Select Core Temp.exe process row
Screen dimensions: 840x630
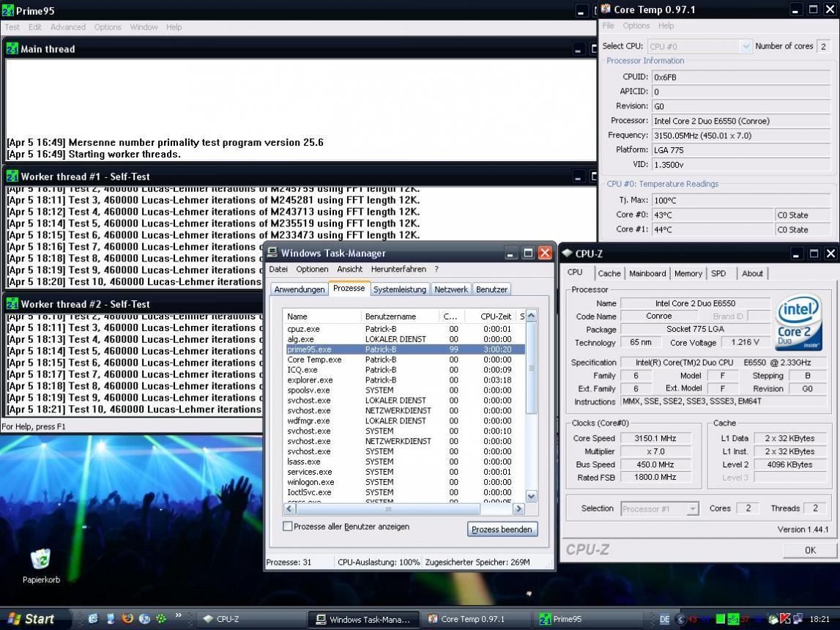404,360
